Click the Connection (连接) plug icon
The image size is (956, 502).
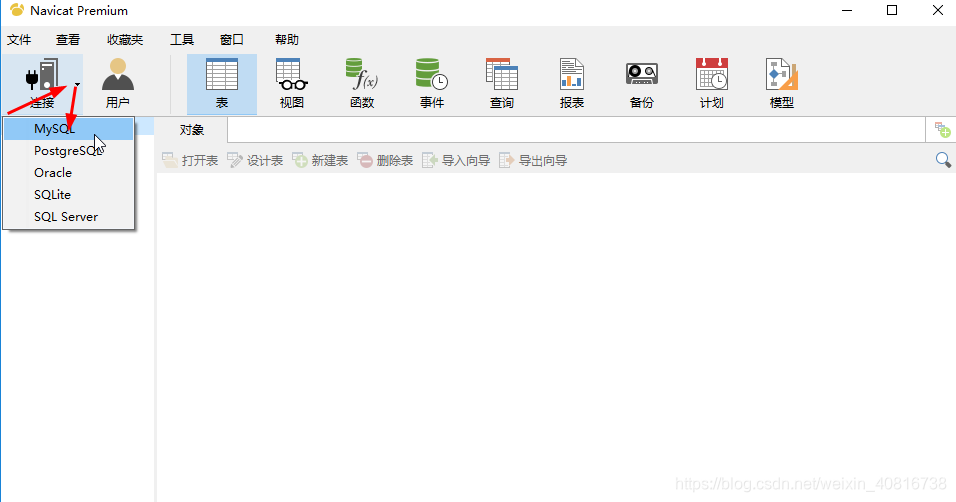tap(41, 76)
